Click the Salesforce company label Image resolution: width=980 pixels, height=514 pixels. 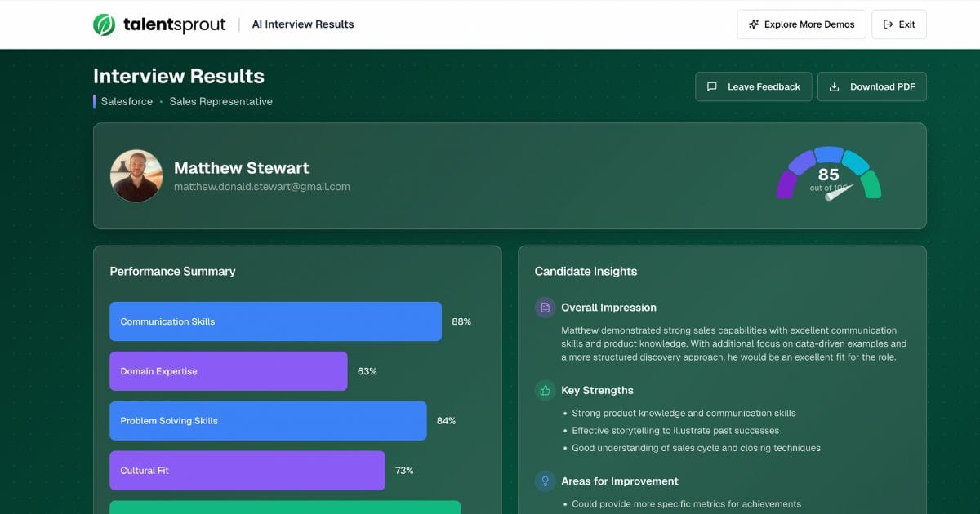pyautogui.click(x=127, y=102)
